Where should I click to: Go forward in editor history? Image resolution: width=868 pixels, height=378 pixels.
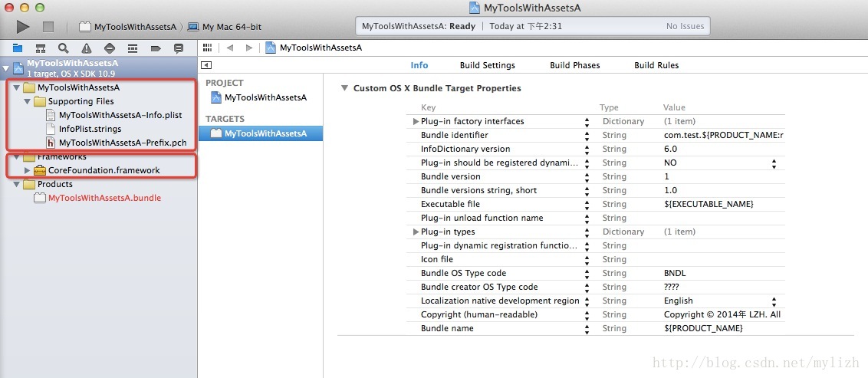(x=249, y=48)
